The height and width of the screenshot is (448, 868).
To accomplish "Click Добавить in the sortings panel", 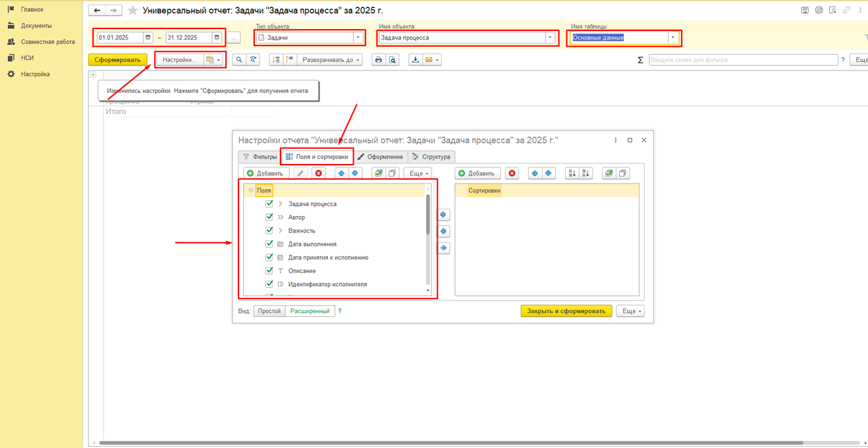I will tap(477, 173).
